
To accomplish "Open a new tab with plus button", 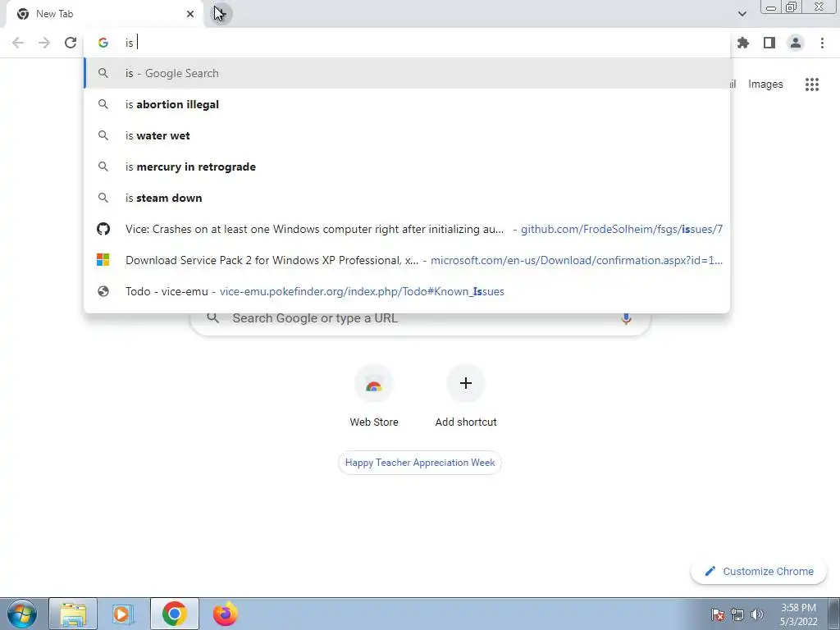I will (x=220, y=14).
